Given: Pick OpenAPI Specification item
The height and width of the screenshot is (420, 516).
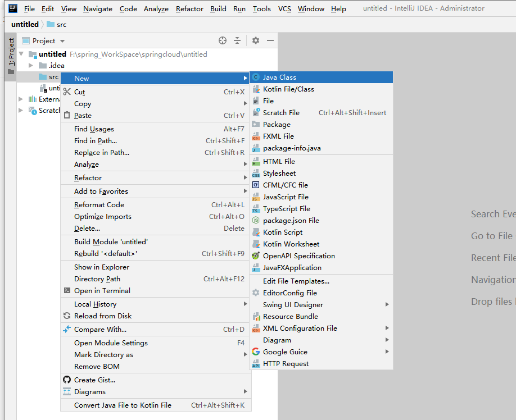Looking at the screenshot, I should [x=298, y=256].
